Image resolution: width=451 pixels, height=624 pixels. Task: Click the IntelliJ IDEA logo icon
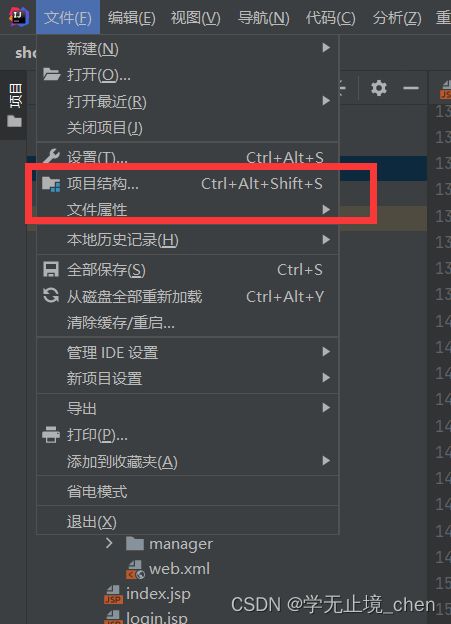[x=18, y=17]
